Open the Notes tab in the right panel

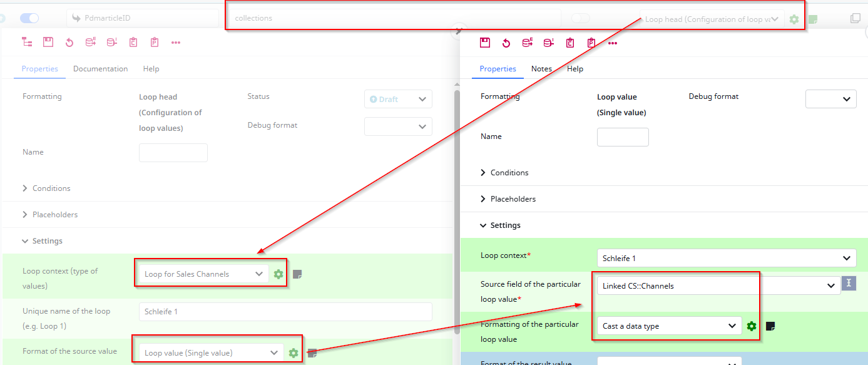(x=541, y=68)
